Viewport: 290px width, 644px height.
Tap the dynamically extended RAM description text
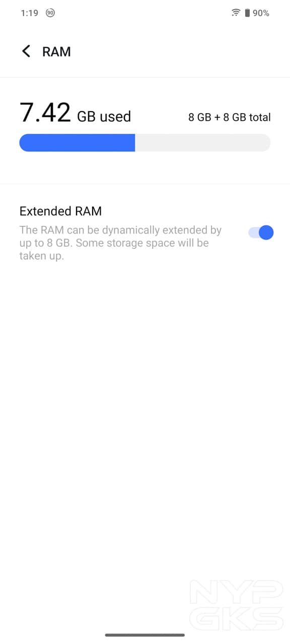click(x=120, y=243)
